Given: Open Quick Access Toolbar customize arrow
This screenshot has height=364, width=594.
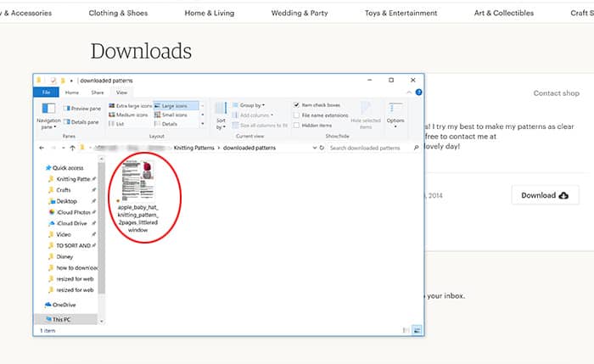Looking at the screenshot, I should pos(71,81).
